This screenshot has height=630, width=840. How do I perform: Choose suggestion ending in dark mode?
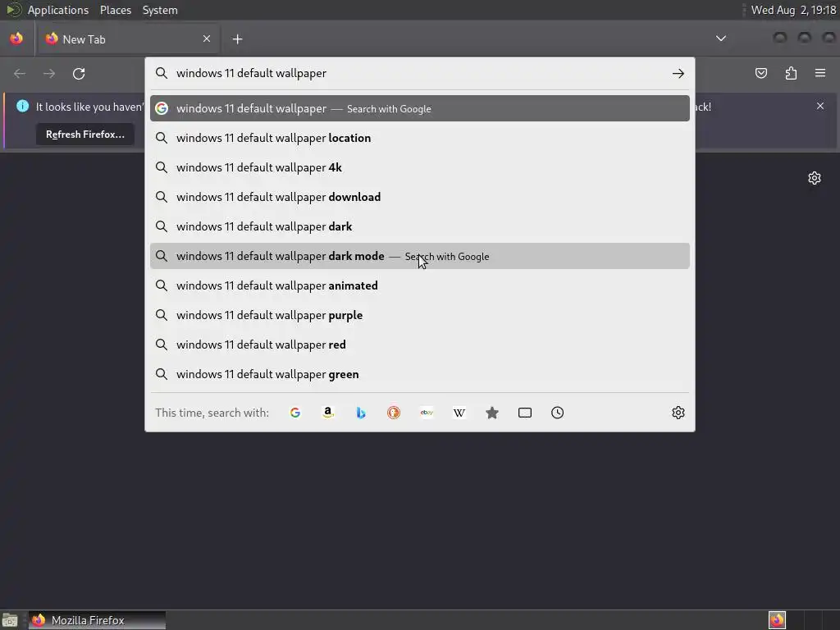coord(420,256)
